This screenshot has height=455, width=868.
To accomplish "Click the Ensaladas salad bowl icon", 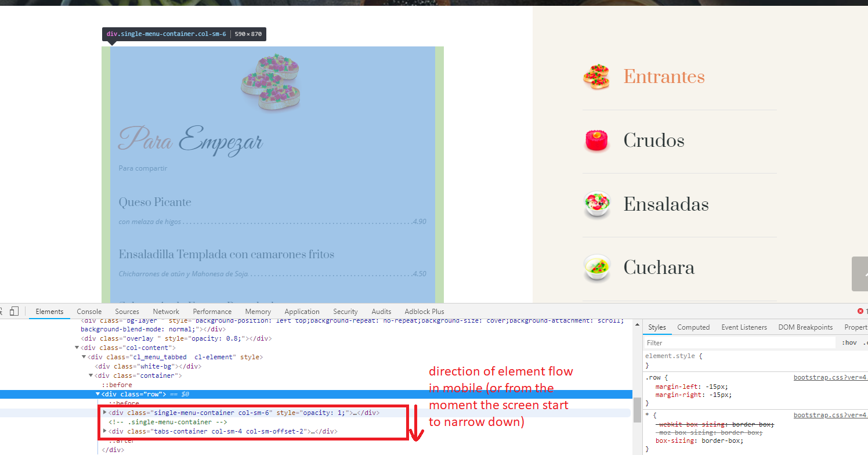I will (x=596, y=204).
